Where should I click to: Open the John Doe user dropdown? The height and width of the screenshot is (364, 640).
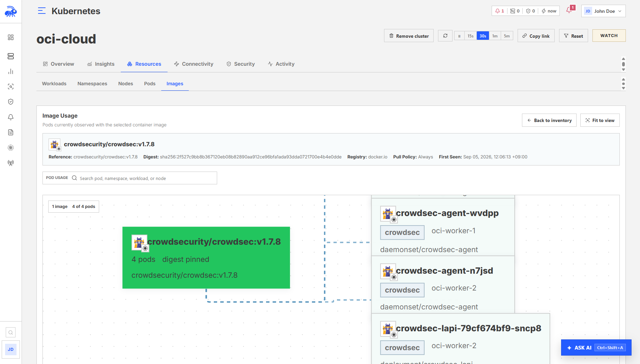603,11
